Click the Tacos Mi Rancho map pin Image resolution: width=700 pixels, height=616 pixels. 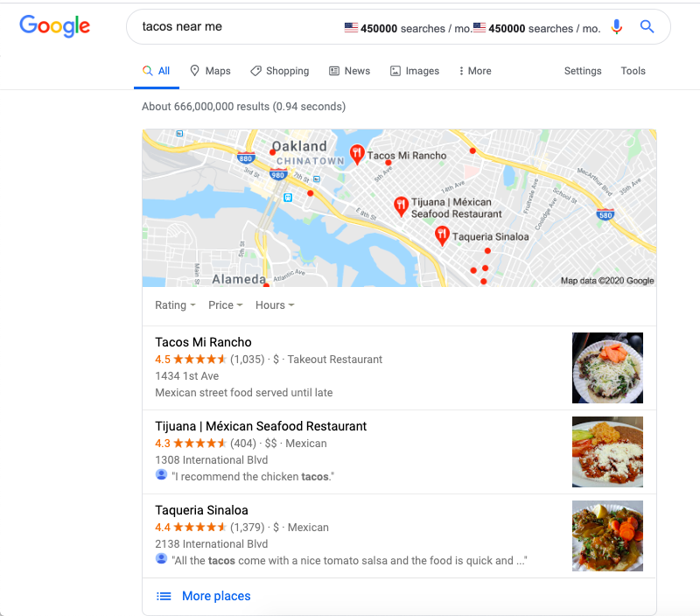tap(357, 155)
